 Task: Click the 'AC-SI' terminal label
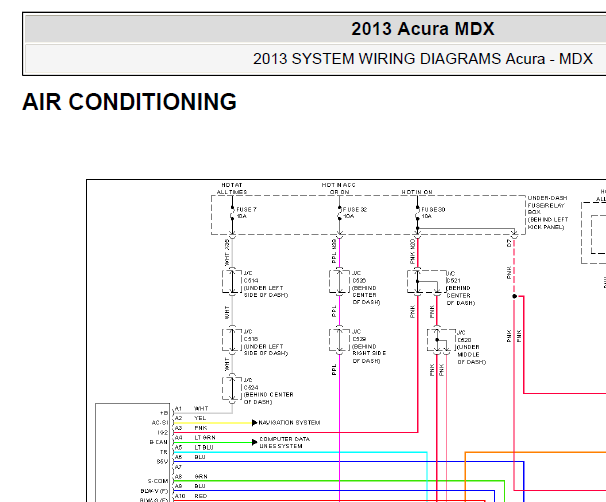[x=160, y=423]
